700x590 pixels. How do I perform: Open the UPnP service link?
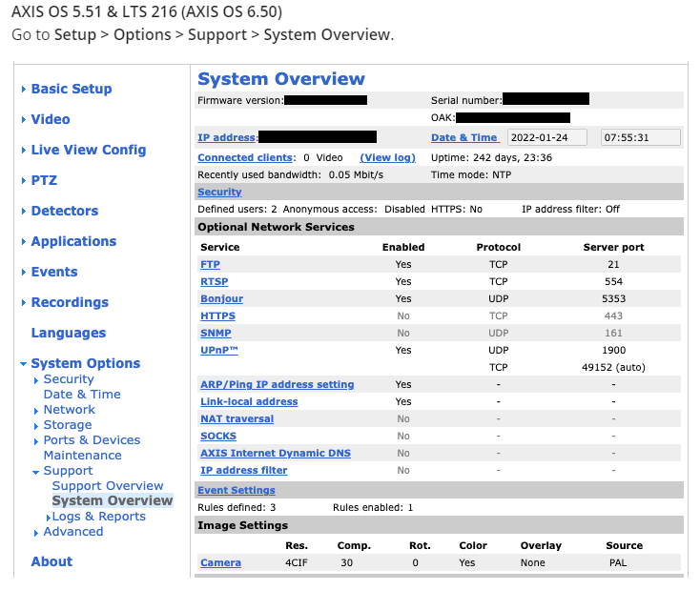point(219,351)
